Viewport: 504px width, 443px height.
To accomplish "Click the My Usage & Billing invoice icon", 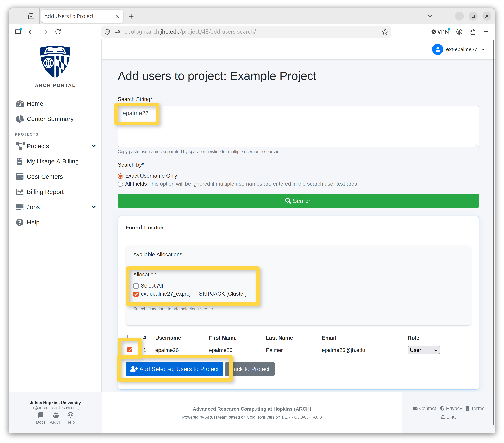I will click(19, 161).
